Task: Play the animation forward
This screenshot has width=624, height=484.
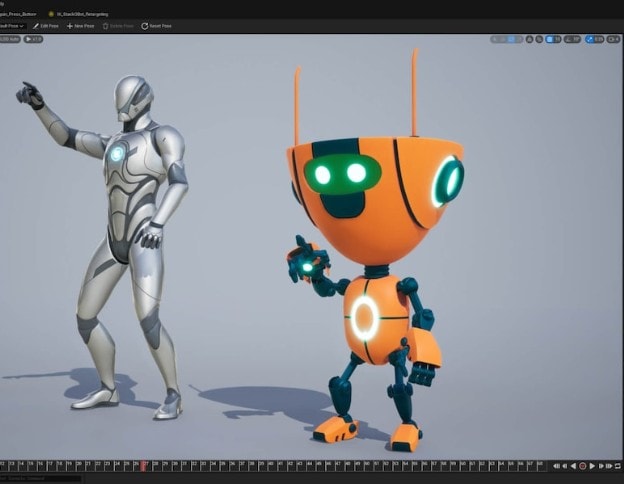Action: coord(592,466)
